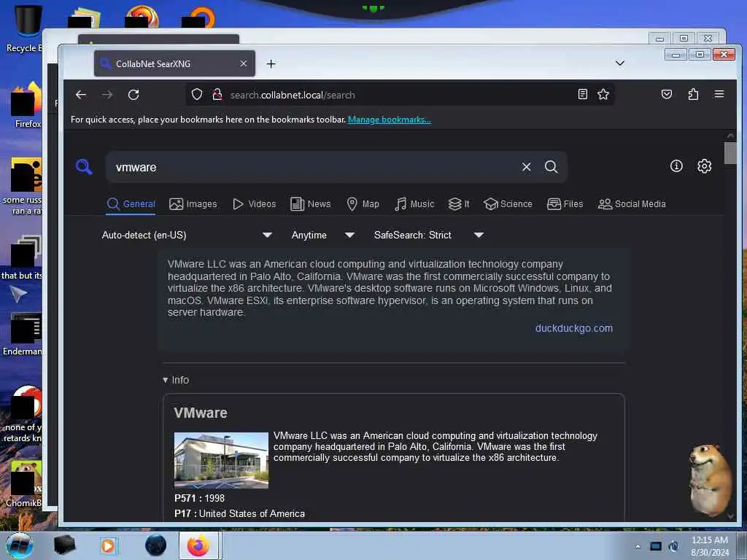Screen dimensions: 747x560
Task: Switch to the It category
Action: 459,204
